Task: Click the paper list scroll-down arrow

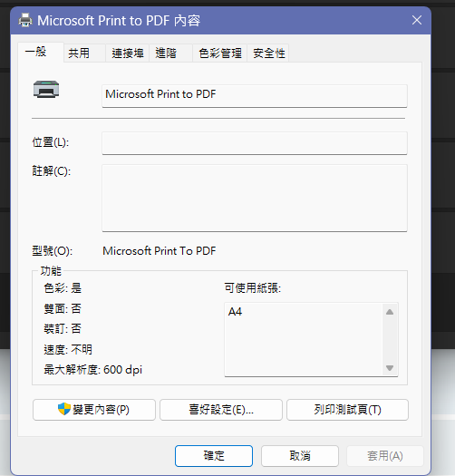Action: 390,368
